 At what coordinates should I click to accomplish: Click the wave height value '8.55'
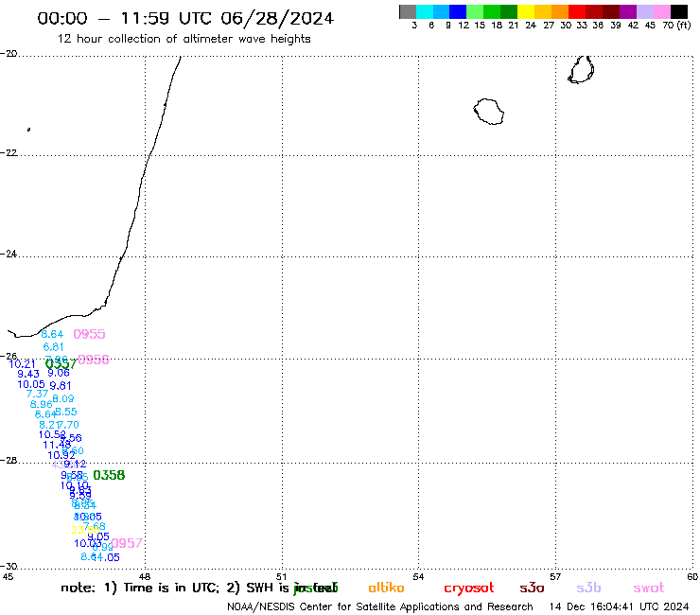[x=66, y=412]
